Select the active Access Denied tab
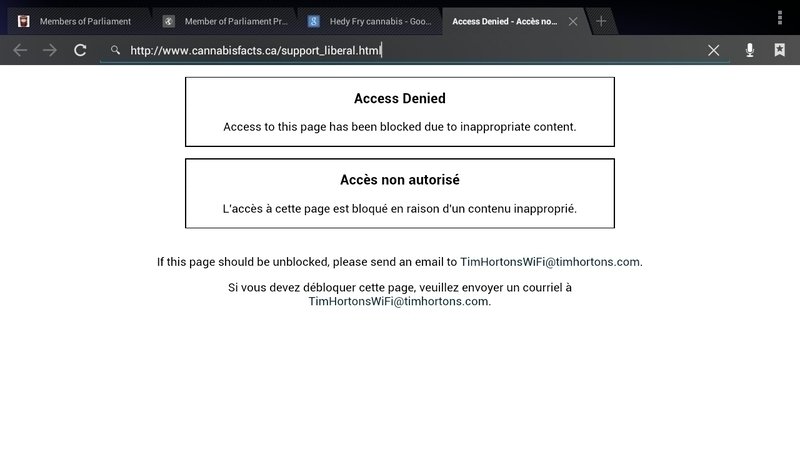This screenshot has height=450, width=800. click(505, 21)
